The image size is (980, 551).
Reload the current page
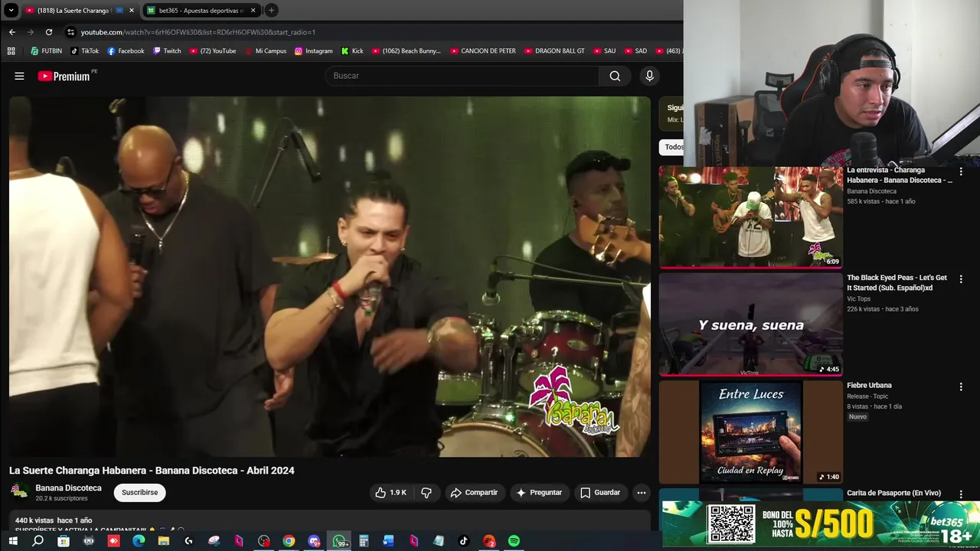tap(49, 32)
